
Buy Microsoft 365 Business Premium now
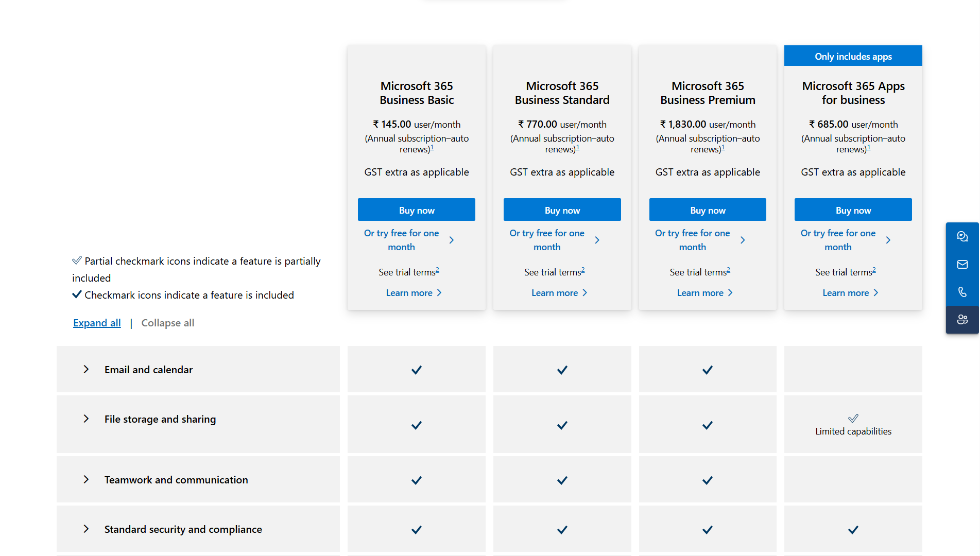tap(708, 210)
